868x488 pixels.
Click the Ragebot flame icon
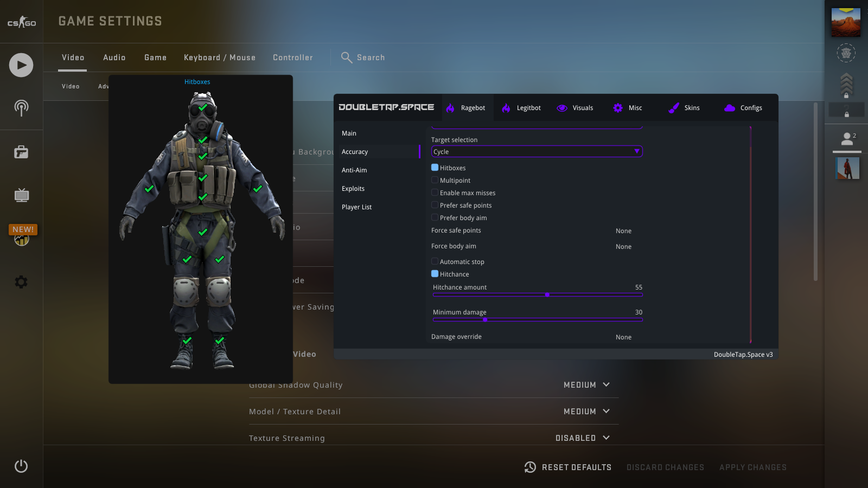pyautogui.click(x=450, y=108)
